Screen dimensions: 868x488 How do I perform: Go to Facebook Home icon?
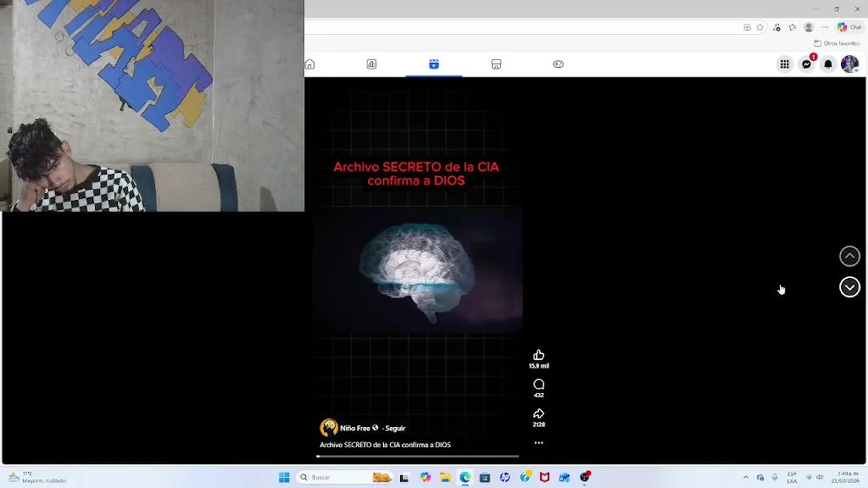tap(310, 64)
